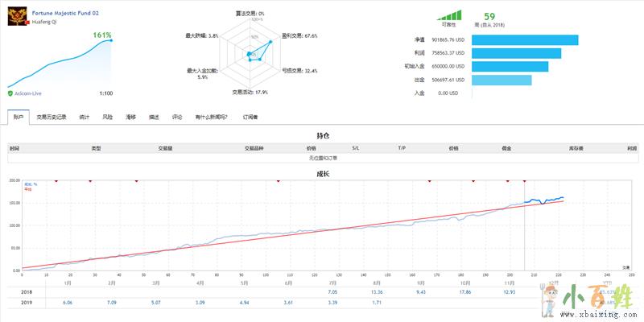Open the Axicorn-Live broker link
644x322 pixels.
[x=31, y=93]
